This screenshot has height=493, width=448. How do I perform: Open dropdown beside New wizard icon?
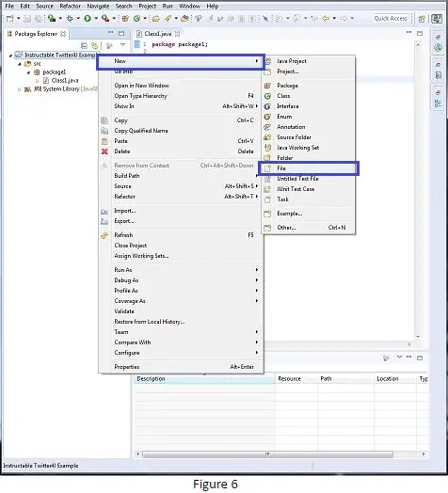tap(18, 19)
